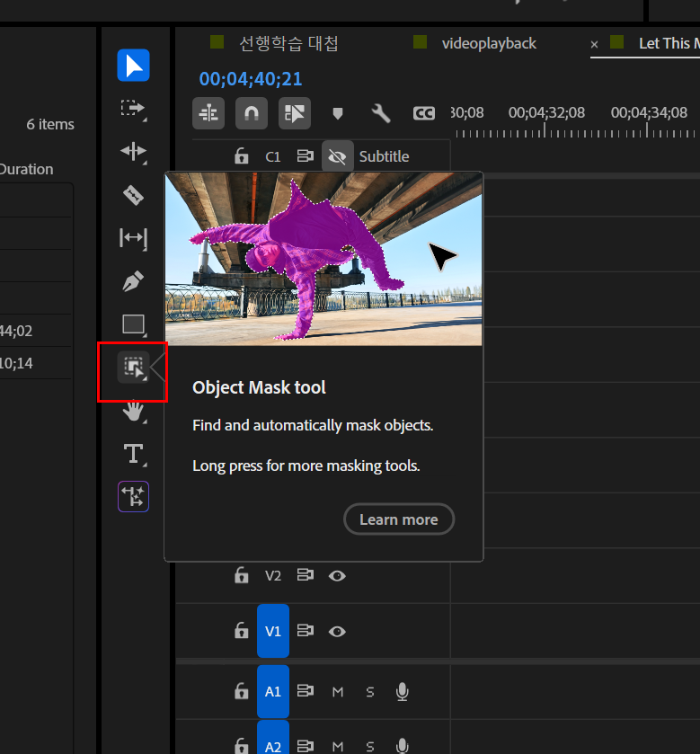Switch to the videoplayback sequence tab
Viewport: 700px width, 754px height.
[x=489, y=43]
